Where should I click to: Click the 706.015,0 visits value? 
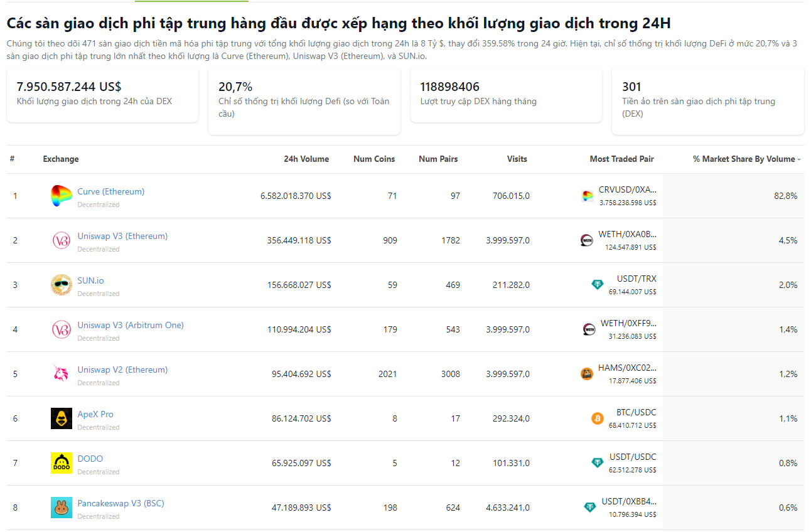pyautogui.click(x=511, y=196)
